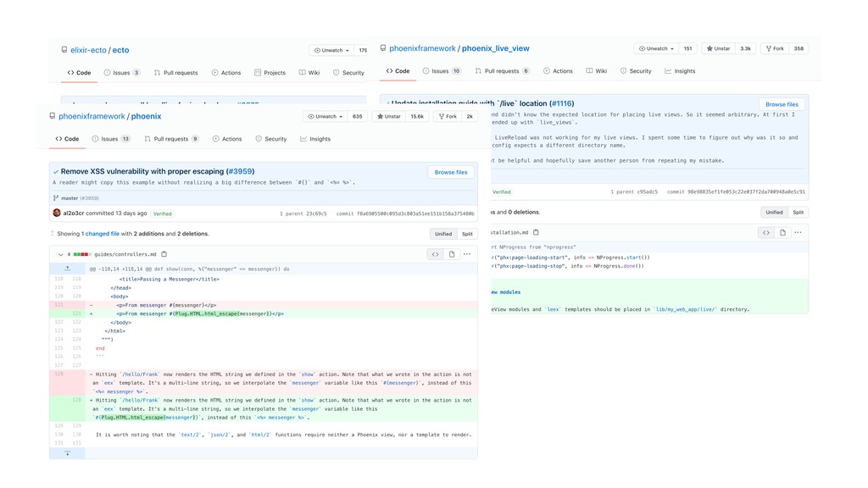Open Security tab in the phoenix window

(270, 139)
